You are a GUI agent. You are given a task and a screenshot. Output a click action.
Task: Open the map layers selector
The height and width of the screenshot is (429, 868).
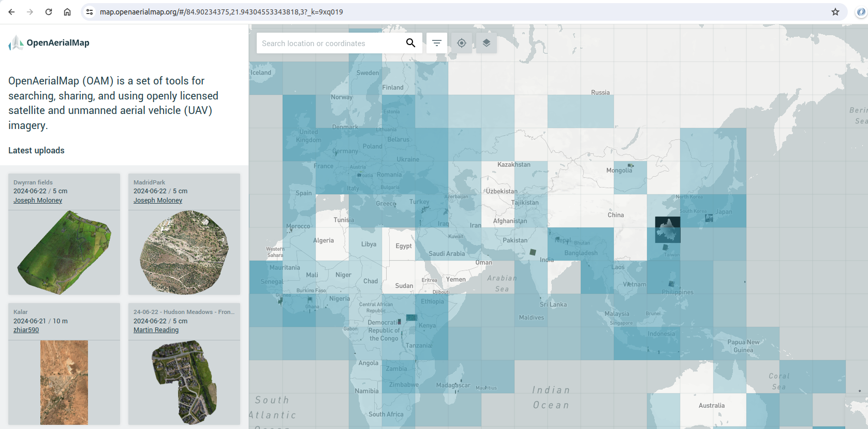pyautogui.click(x=487, y=43)
